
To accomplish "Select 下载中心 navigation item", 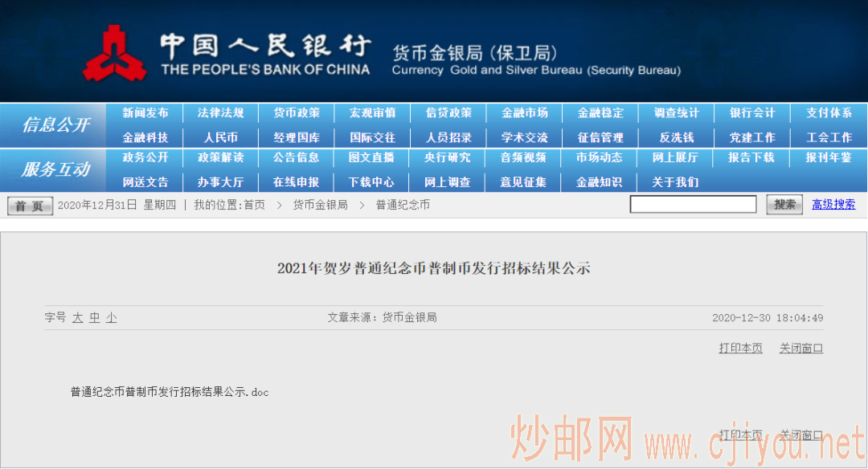I will tap(371, 182).
